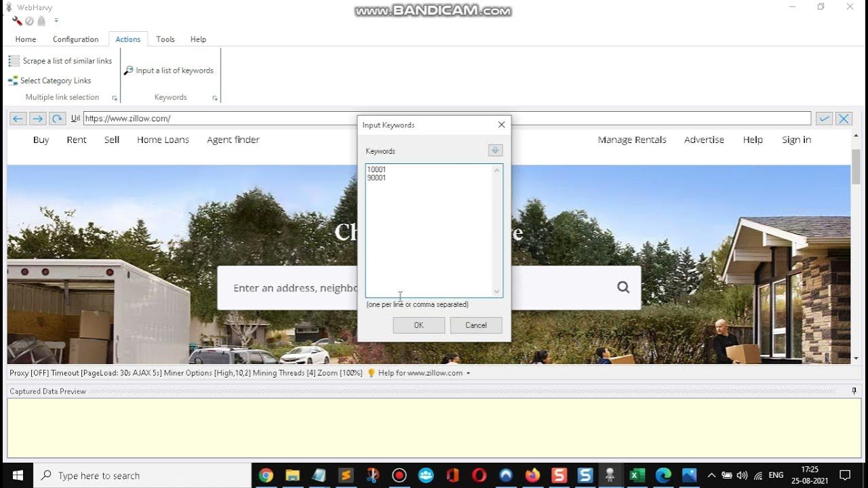The image size is (868, 488).
Task: Click the lightbulb help icon in status bar
Action: click(371, 373)
